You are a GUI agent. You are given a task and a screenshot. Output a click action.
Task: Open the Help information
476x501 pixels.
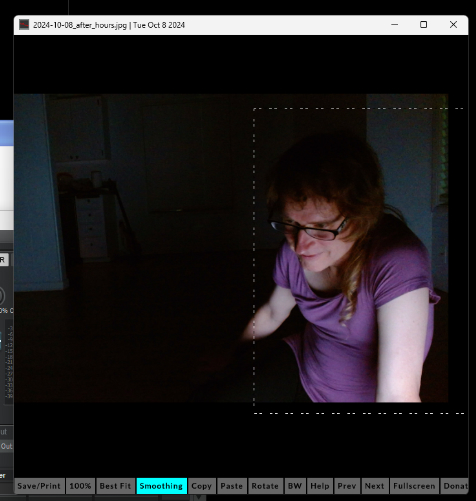[320, 486]
